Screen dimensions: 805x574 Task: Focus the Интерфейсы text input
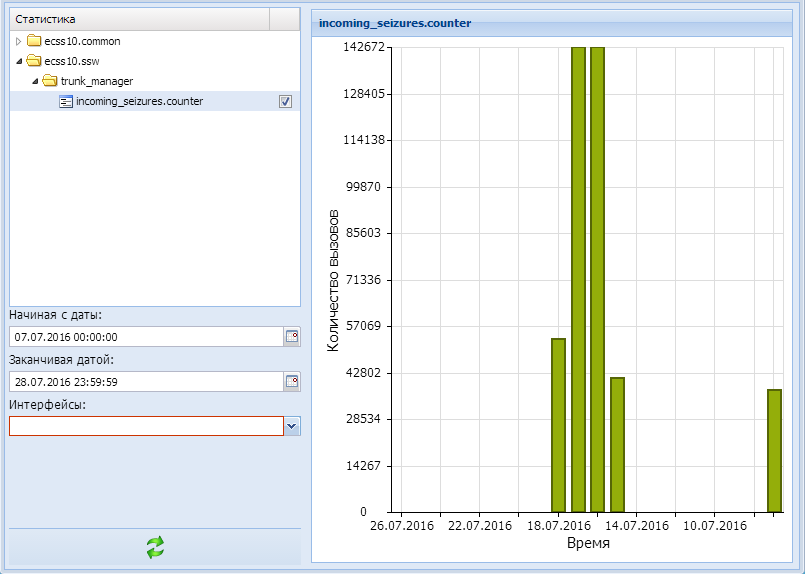click(x=146, y=426)
